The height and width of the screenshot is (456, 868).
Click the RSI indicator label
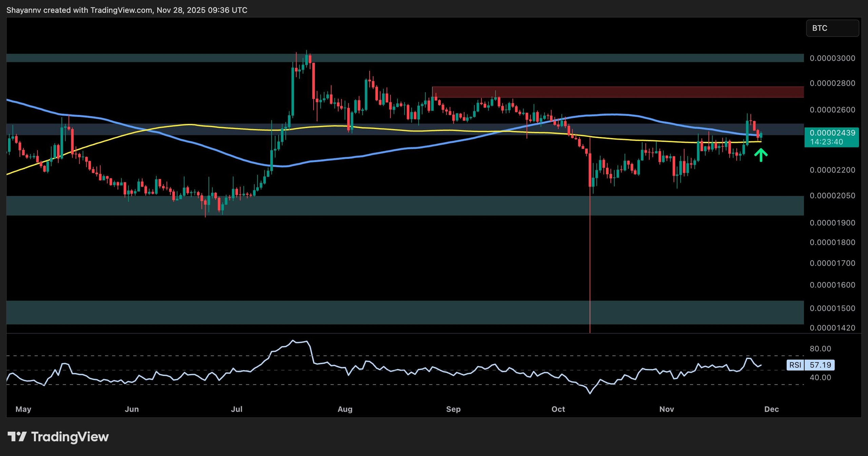795,365
